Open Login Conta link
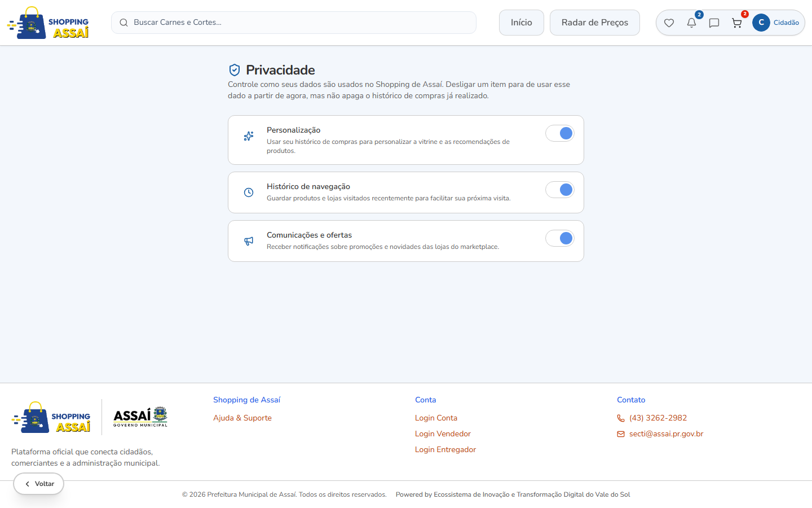This screenshot has height=508, width=812. [x=436, y=418]
